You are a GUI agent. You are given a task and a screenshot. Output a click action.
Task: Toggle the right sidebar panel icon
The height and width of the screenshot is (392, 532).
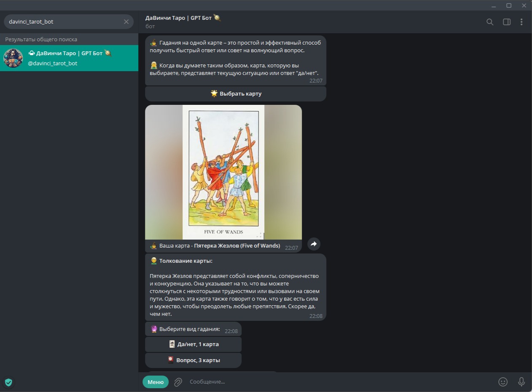[x=507, y=22]
